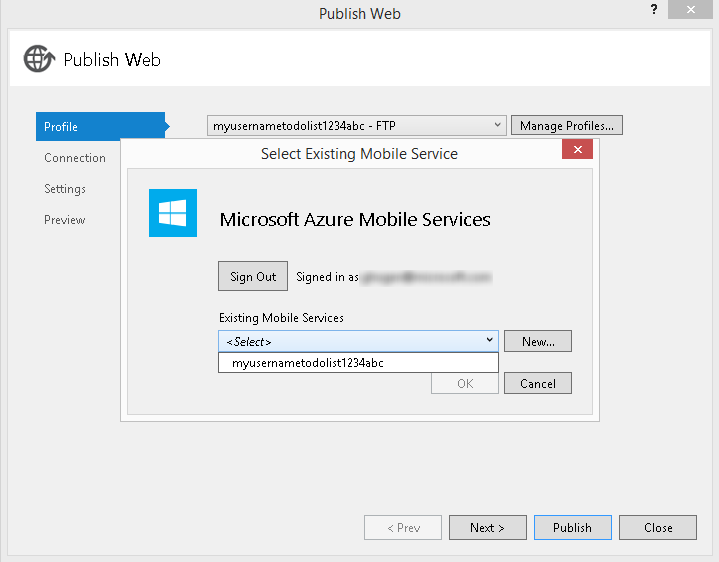Go to the Settings tab
Image resolution: width=719 pixels, height=562 pixels.
pos(65,189)
